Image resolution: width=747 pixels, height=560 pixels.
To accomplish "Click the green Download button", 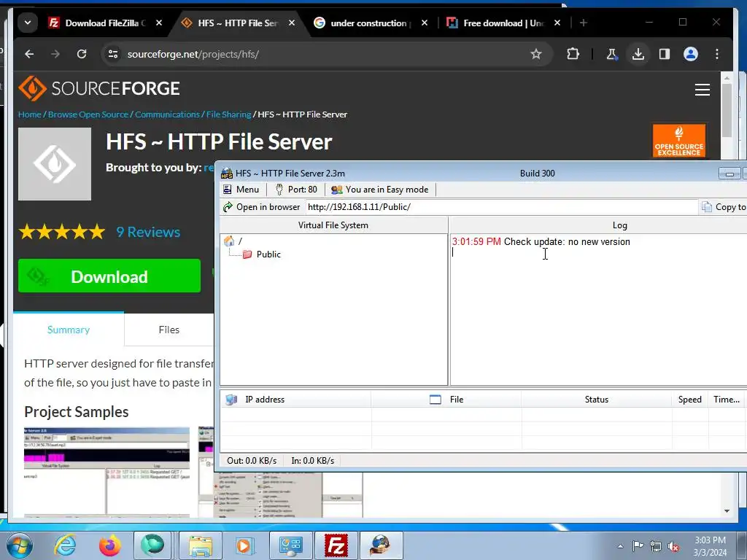I will coord(109,276).
